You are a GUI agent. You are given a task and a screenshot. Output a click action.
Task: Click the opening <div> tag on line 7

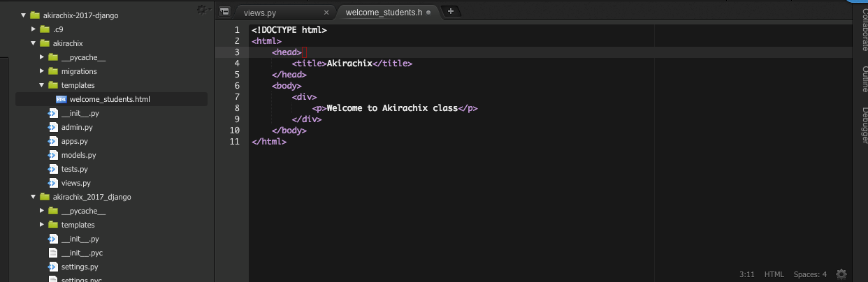[x=304, y=97]
